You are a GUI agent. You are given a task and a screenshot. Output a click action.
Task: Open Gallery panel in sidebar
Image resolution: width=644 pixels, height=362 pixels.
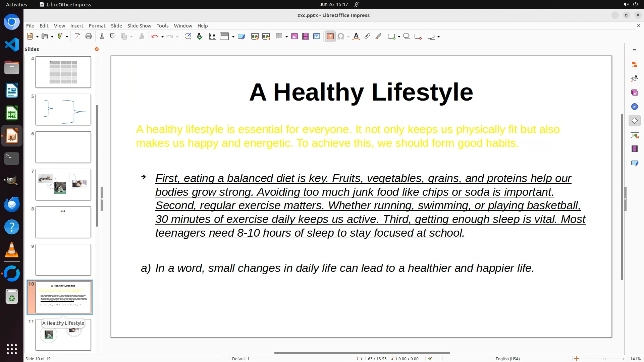pyautogui.click(x=634, y=93)
